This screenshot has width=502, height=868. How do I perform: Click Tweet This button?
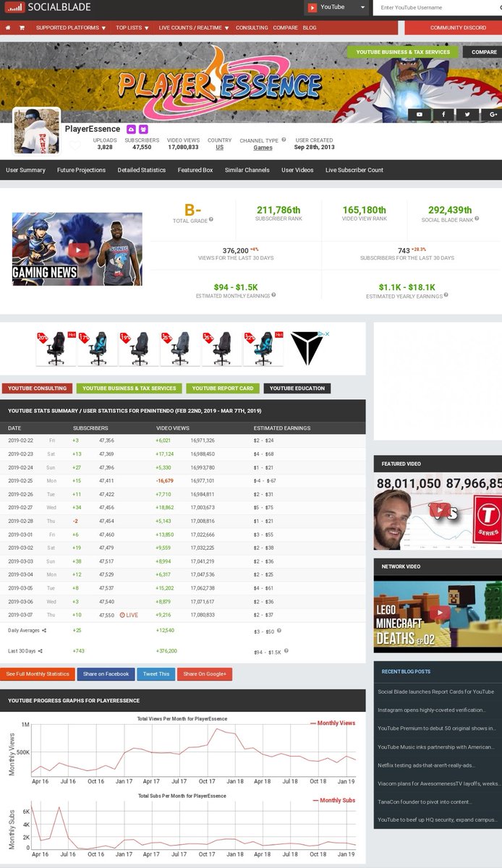(x=156, y=674)
